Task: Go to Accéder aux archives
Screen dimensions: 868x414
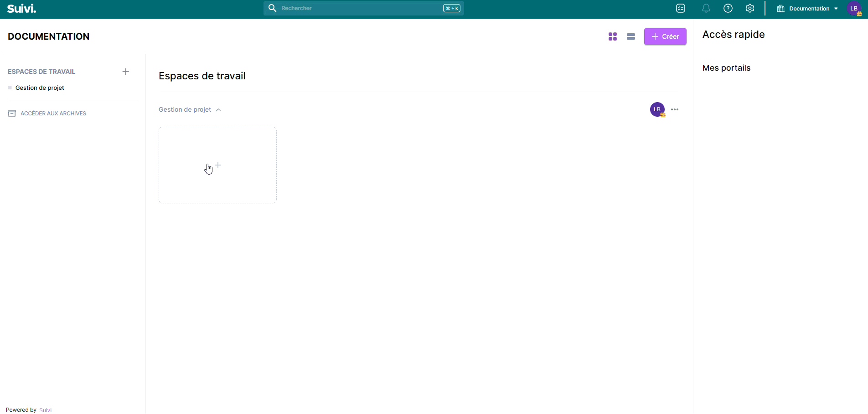Action: (x=53, y=114)
